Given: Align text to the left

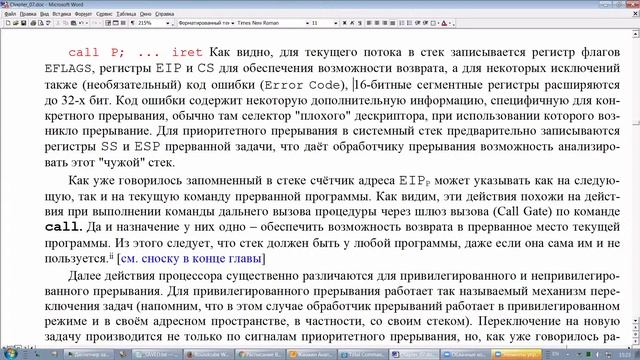Looking at the screenshot, I should pos(369,23).
